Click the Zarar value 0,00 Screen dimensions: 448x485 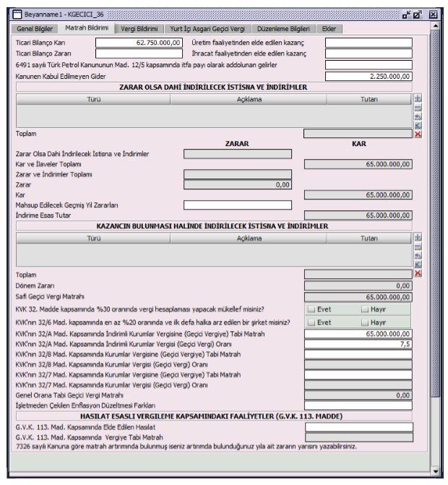238,184
